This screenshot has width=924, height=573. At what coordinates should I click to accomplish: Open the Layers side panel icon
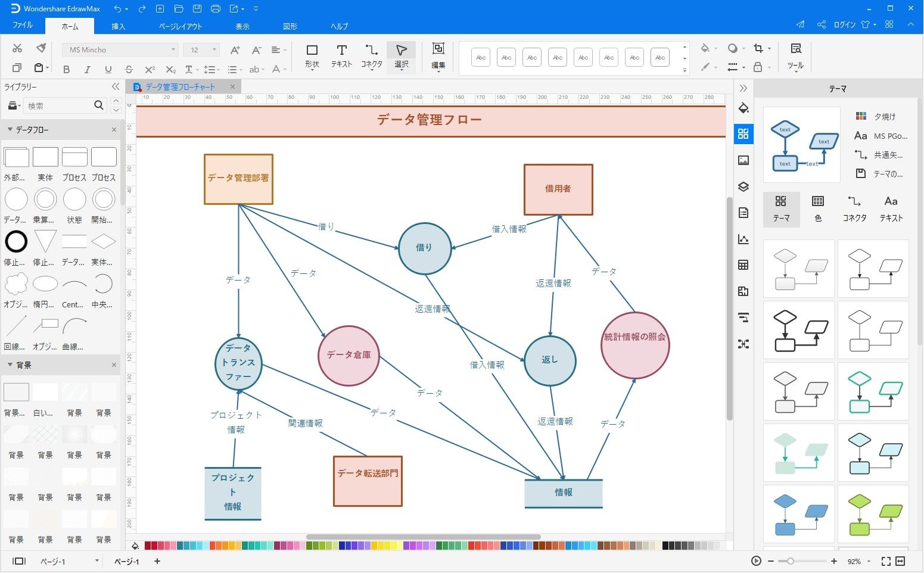click(743, 186)
